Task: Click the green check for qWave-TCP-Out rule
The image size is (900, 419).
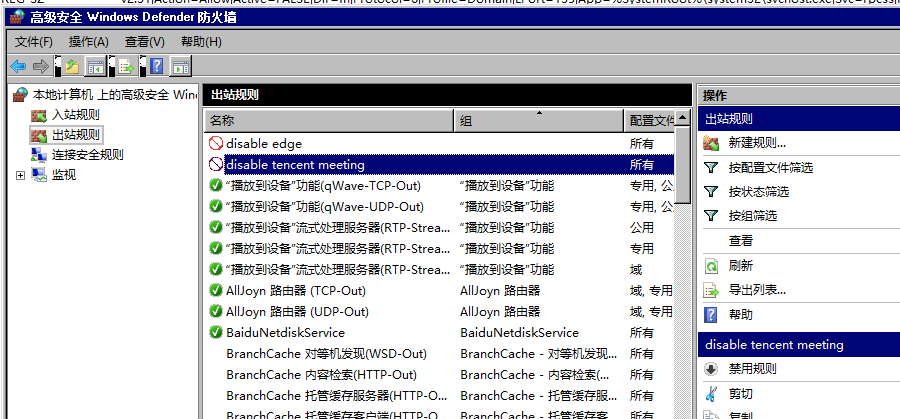Action: [x=216, y=185]
